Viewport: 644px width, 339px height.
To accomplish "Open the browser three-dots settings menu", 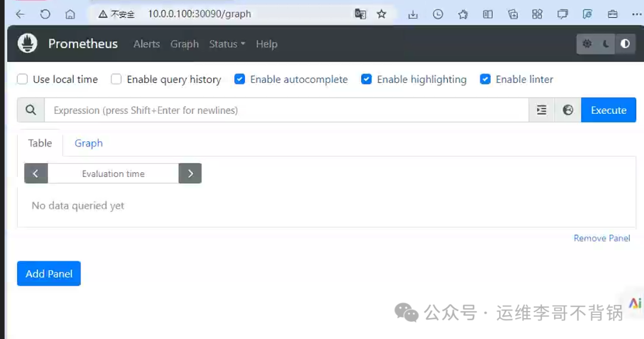I will (x=637, y=14).
